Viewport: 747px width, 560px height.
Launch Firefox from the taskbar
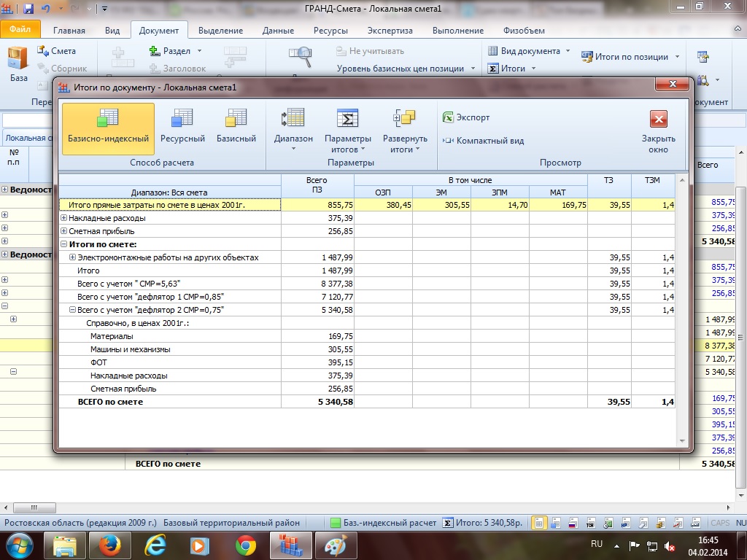(x=109, y=545)
